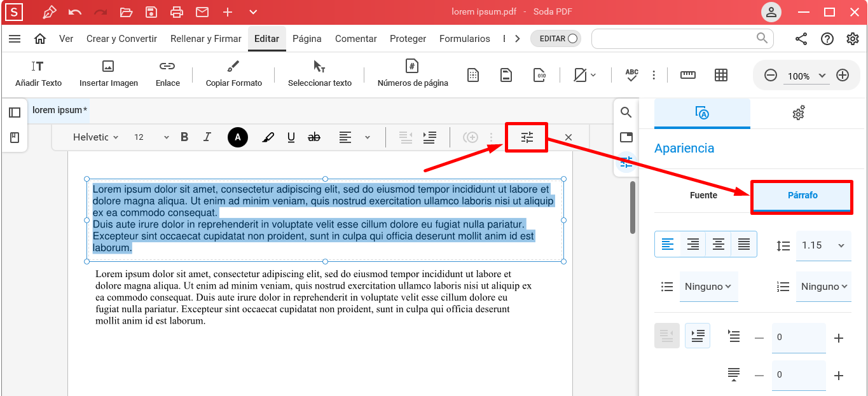Toggle underline formatting

(x=291, y=137)
